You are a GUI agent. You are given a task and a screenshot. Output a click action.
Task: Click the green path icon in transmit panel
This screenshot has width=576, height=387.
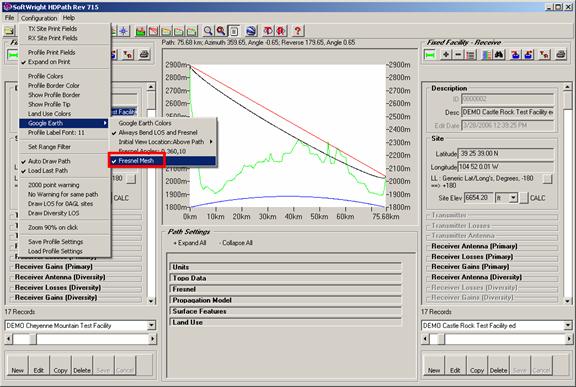pos(13,55)
